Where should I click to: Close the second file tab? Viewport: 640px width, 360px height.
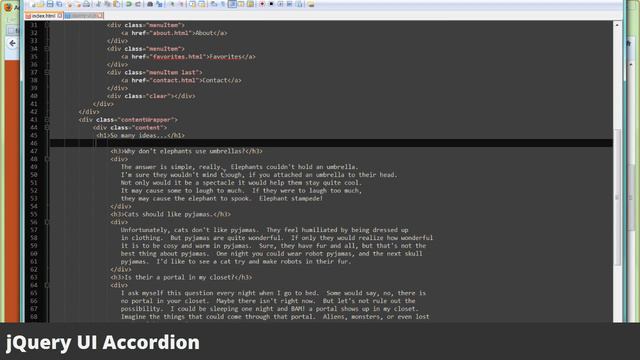tap(100, 16)
